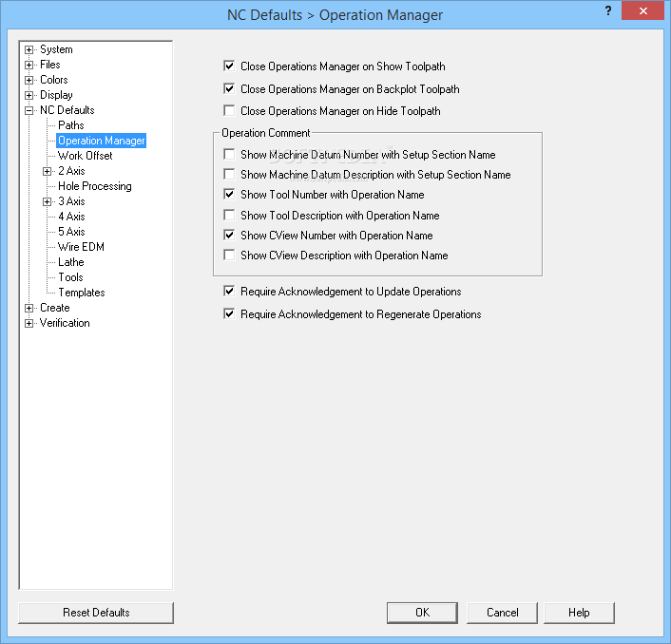The height and width of the screenshot is (644, 671).
Task: Select Templates in the tree
Action: pyautogui.click(x=82, y=293)
